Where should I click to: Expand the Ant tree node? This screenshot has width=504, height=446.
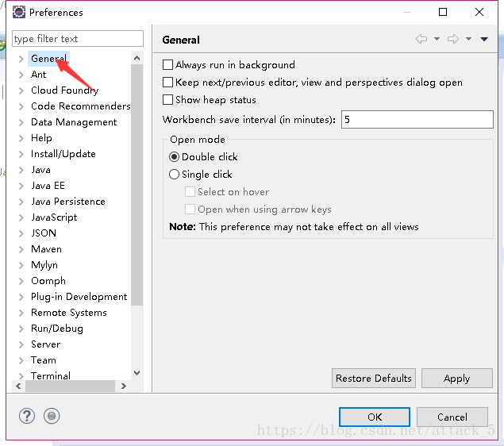(x=21, y=75)
